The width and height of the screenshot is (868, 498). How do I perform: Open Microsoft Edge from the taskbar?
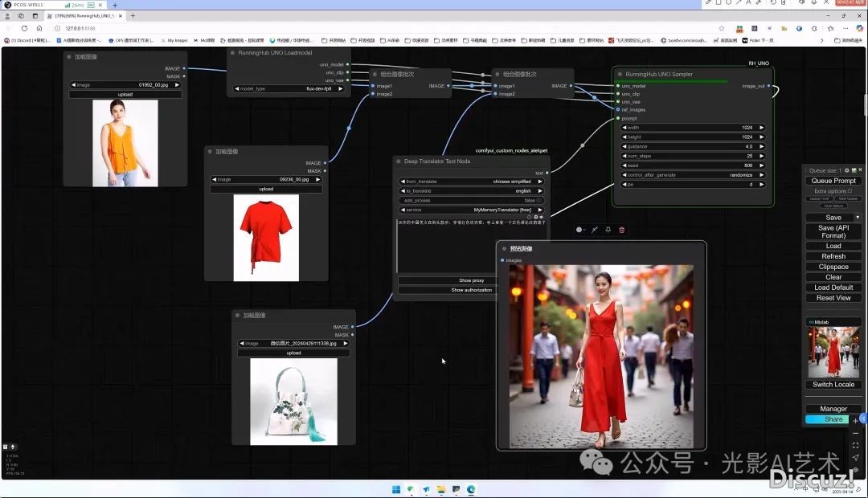pyautogui.click(x=471, y=489)
